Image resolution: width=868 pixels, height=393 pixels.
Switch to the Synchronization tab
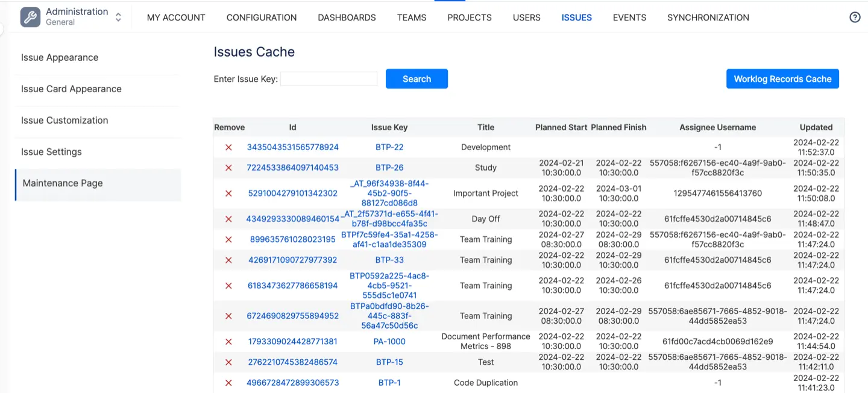pyautogui.click(x=708, y=17)
